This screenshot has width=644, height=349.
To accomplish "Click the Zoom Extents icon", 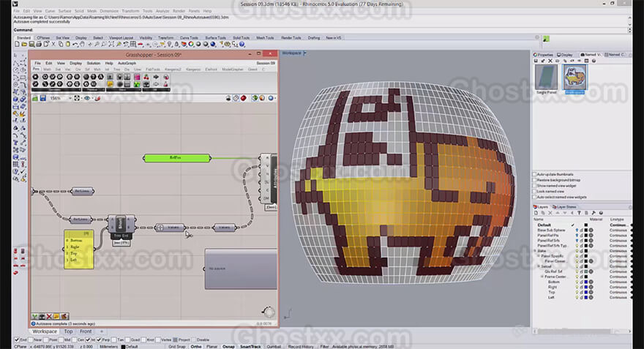I will tap(111, 44).
